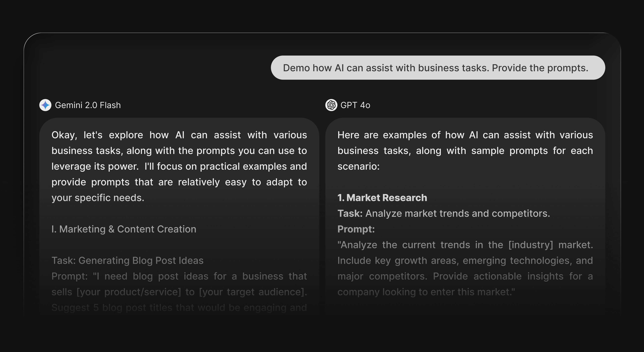Click the '1. Market Research' heading
644x352 pixels.
tap(382, 198)
